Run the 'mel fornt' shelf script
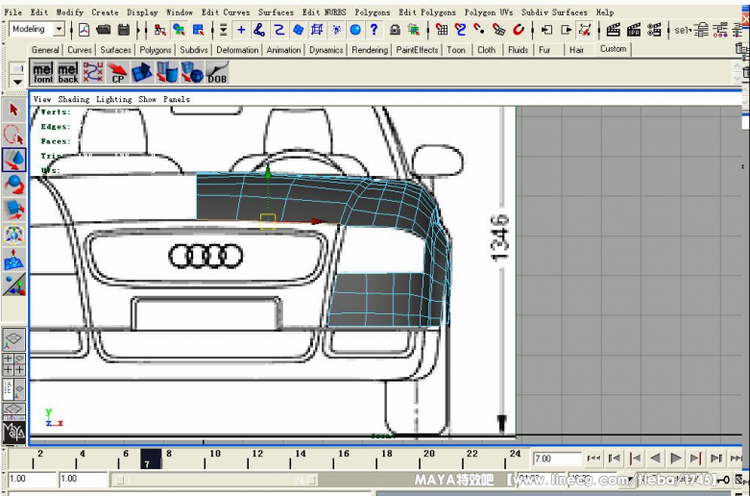Image resolution: width=750 pixels, height=496 pixels. click(x=43, y=73)
